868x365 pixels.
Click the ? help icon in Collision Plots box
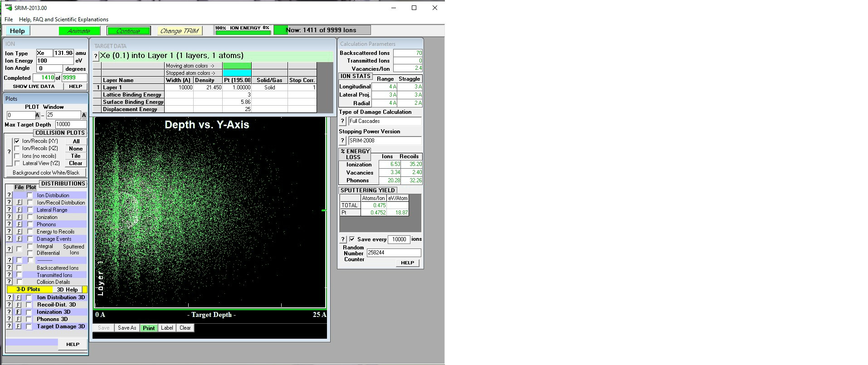pyautogui.click(x=9, y=152)
